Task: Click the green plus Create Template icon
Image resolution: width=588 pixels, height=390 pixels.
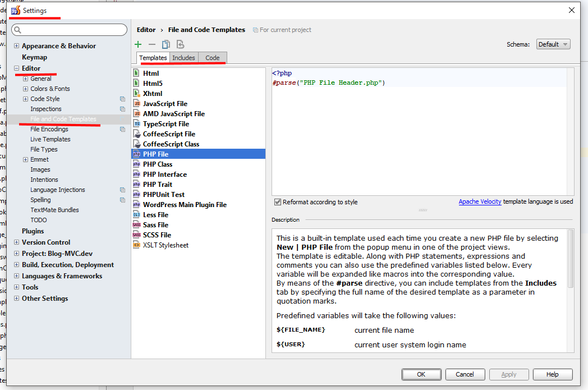Action: 138,44
